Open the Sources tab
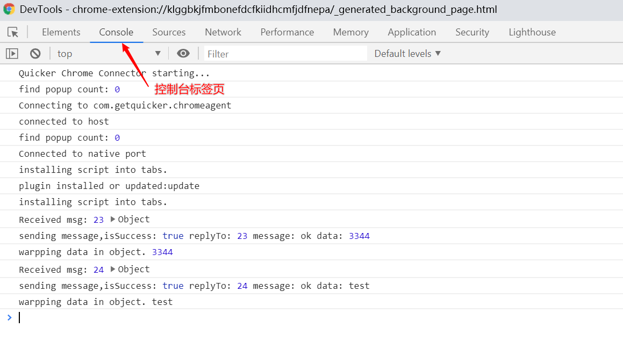Image resolution: width=623 pixels, height=364 pixels. pos(169,32)
